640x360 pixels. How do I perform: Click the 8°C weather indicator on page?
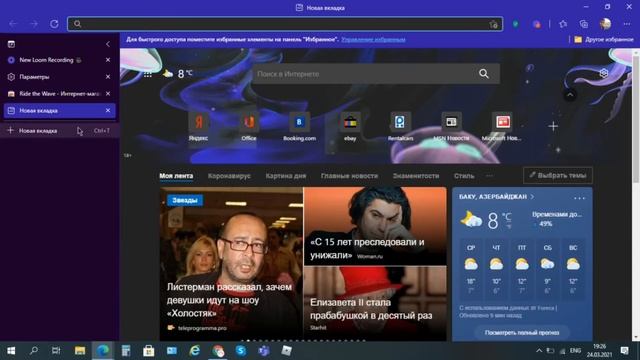[178, 74]
